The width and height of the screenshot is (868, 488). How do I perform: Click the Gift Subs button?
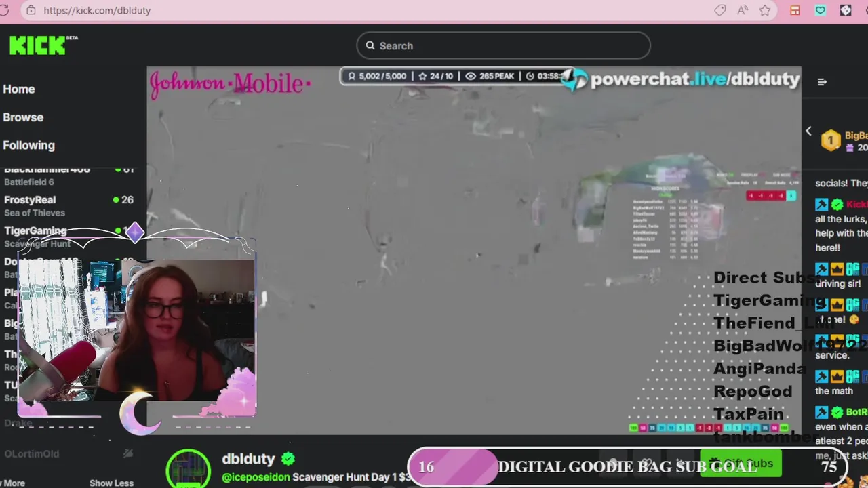coord(741,464)
